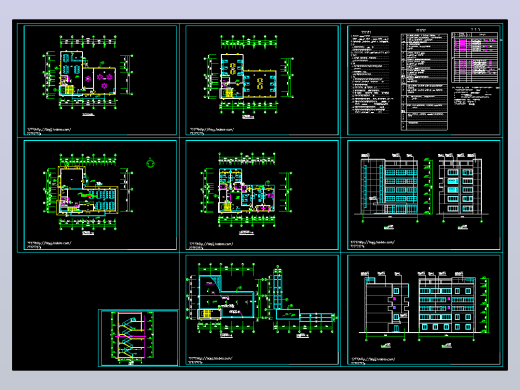Select the small stair section detail sheet
The height and width of the screenshot is (390, 520).
(x=139, y=338)
